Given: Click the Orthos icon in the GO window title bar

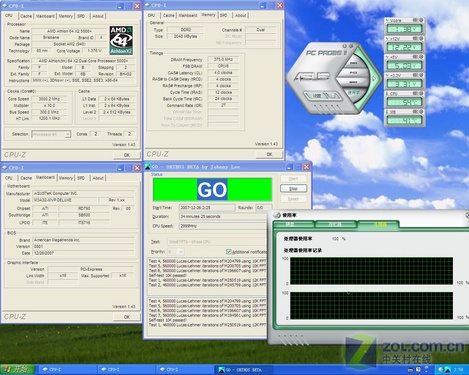Looking at the screenshot, I should tap(148, 167).
